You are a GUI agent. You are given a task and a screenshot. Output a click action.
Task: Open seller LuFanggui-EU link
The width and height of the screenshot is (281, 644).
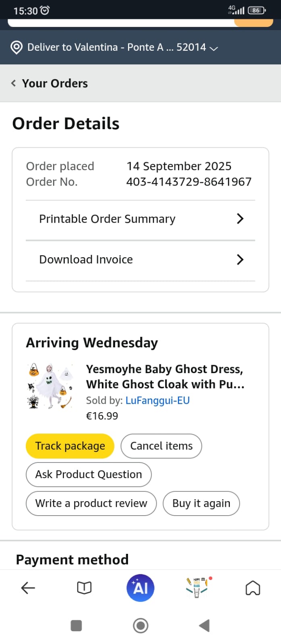(x=157, y=400)
